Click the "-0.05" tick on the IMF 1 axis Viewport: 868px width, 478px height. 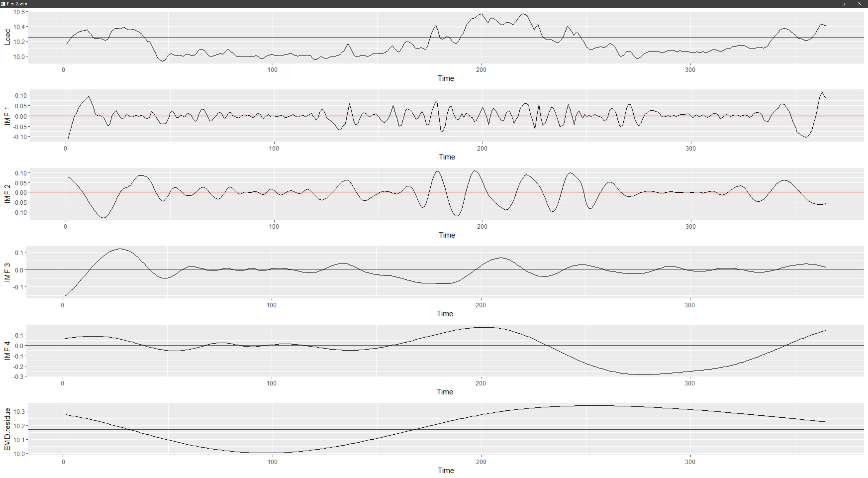click(x=19, y=127)
